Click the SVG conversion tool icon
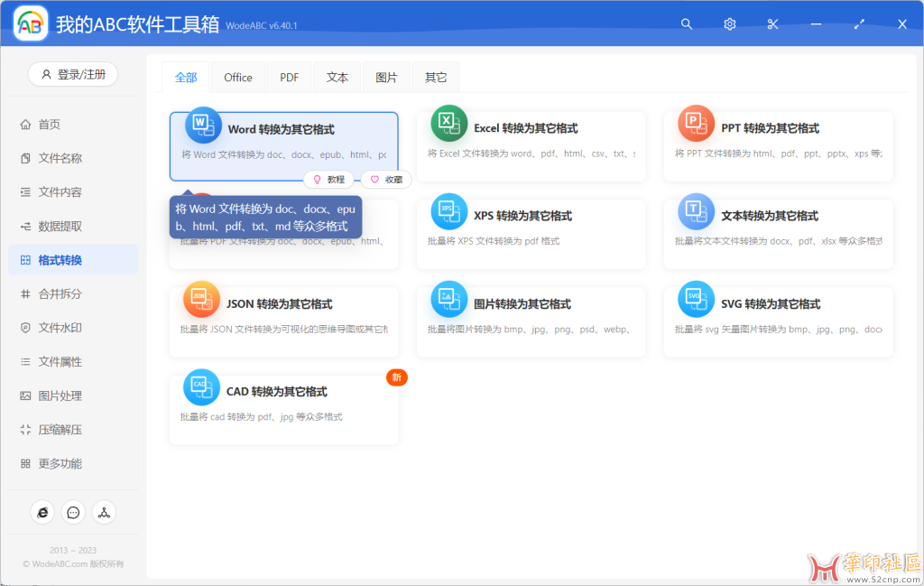Image resolution: width=924 pixels, height=586 pixels. [695, 300]
